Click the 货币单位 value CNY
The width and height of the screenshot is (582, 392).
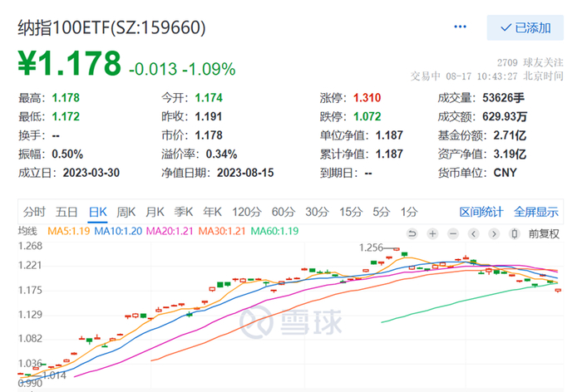click(505, 173)
